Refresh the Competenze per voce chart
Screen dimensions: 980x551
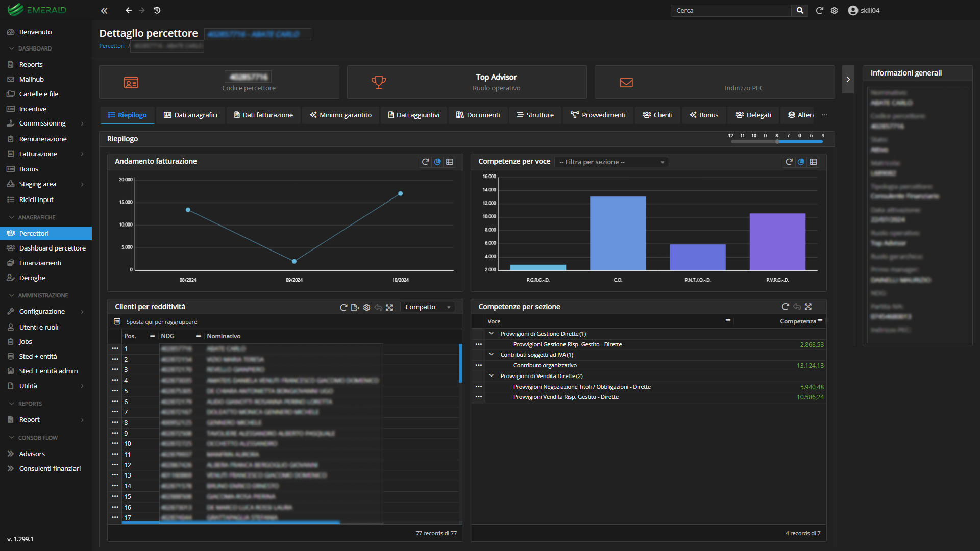click(x=789, y=162)
